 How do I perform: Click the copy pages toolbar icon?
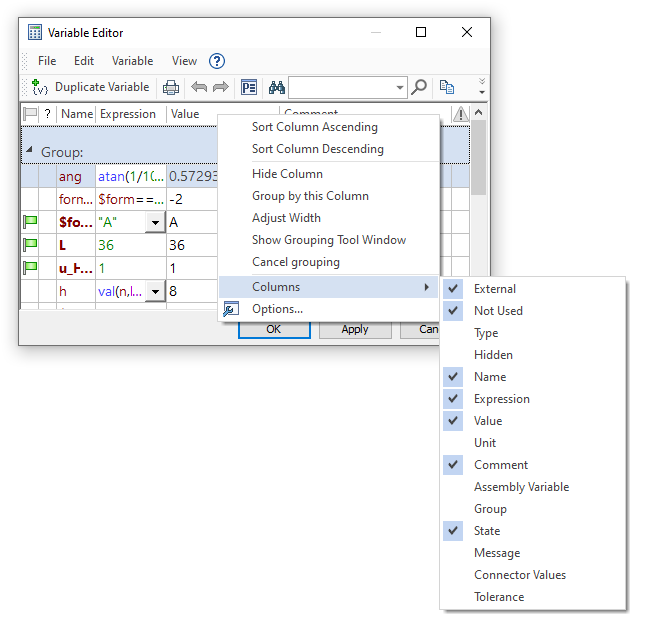(x=447, y=87)
